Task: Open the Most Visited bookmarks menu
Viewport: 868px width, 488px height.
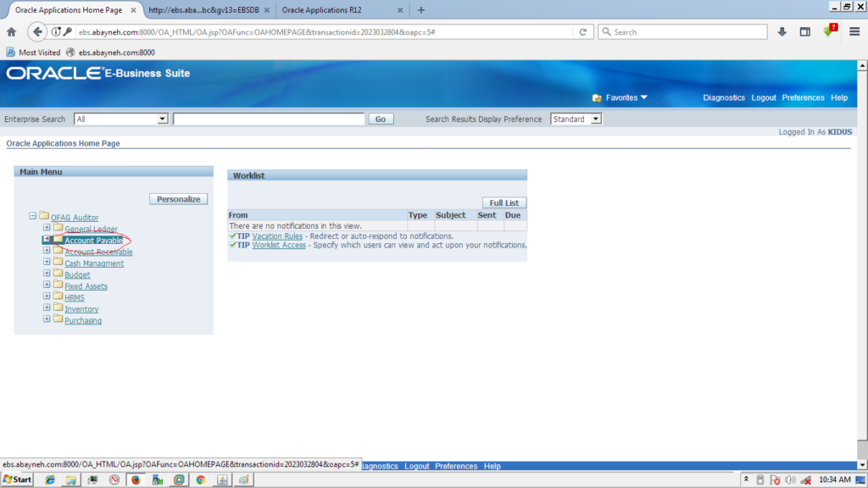Action: [x=33, y=53]
